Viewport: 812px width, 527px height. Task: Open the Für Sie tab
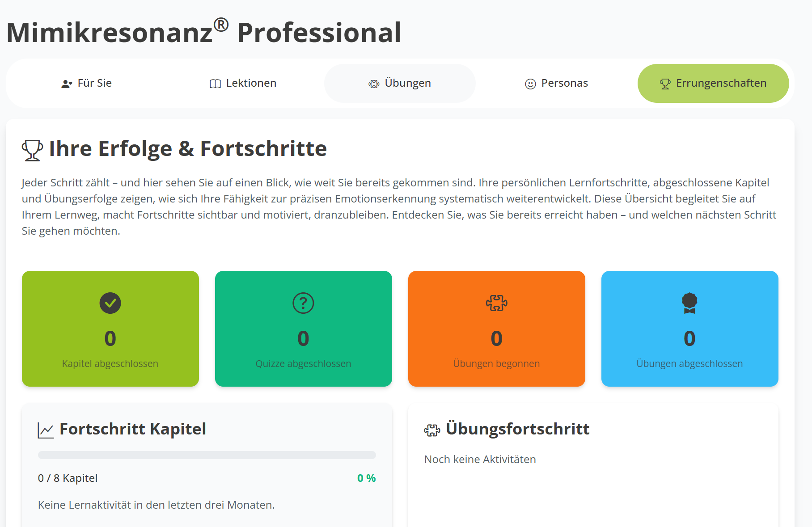[x=87, y=83]
